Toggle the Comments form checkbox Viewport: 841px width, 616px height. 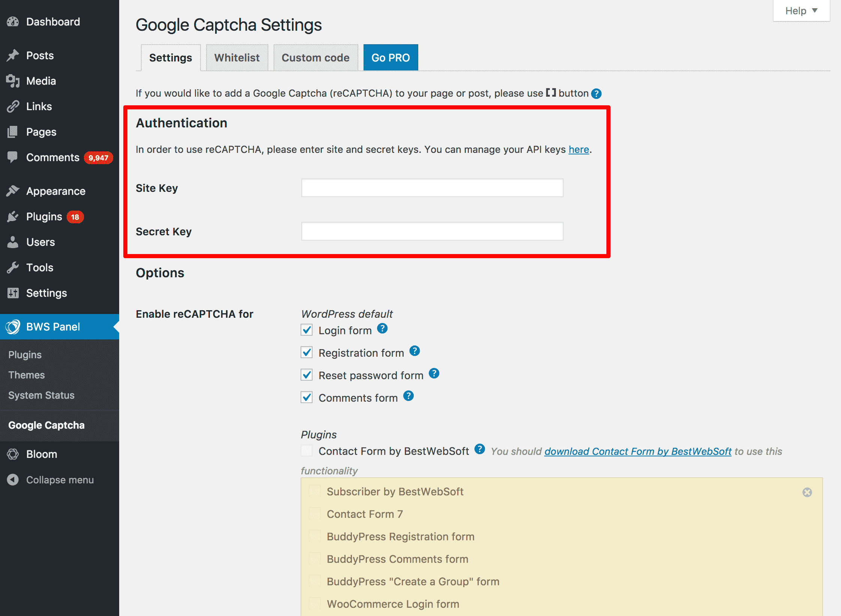click(307, 398)
